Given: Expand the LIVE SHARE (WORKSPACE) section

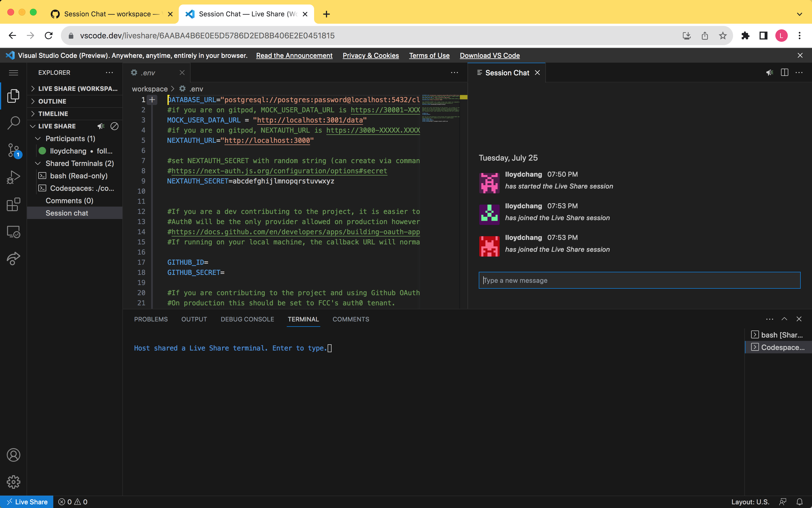Looking at the screenshot, I should [74, 89].
